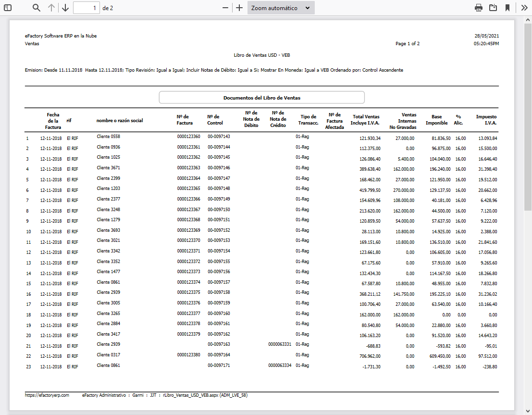Save the PDF file
Image resolution: width=532 pixels, height=415 pixels.
coord(493,8)
